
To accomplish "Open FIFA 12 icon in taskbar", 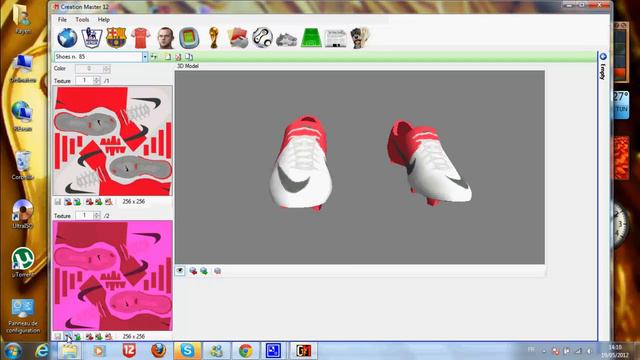I will [129, 351].
